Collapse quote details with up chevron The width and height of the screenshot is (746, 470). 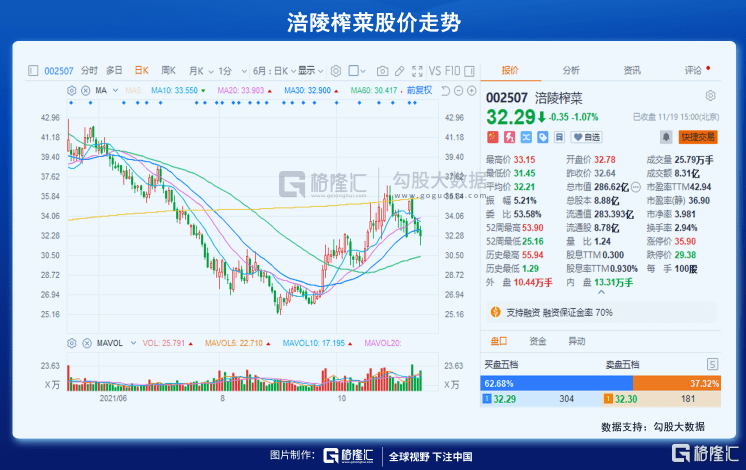pos(601,292)
